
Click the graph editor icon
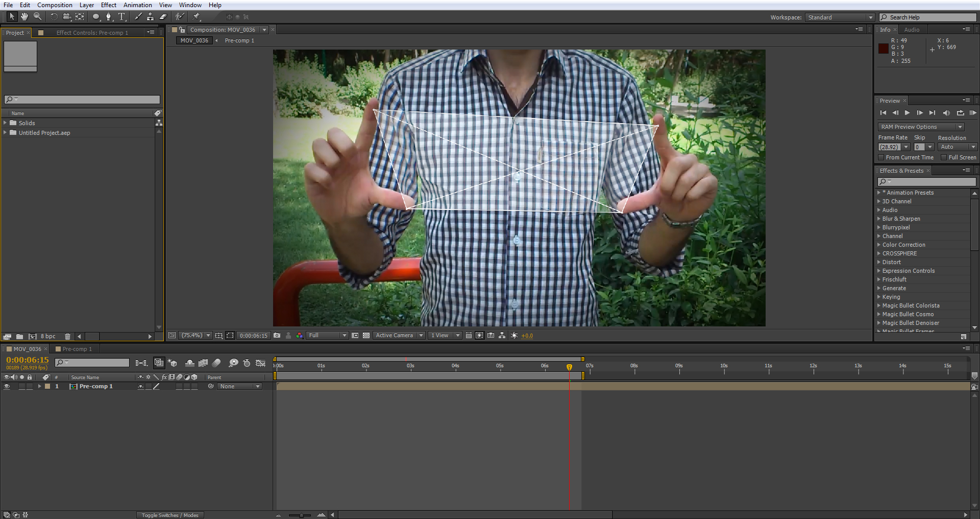[x=260, y=363]
